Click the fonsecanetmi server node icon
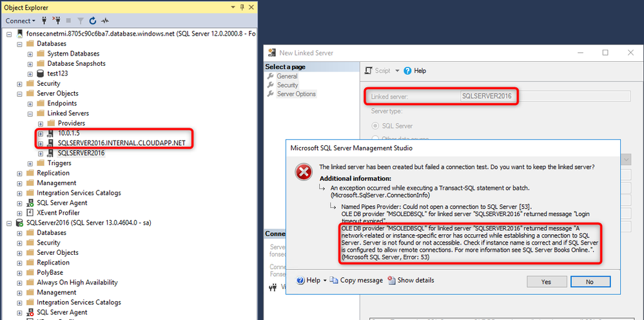The width and height of the screenshot is (644, 320). point(19,34)
